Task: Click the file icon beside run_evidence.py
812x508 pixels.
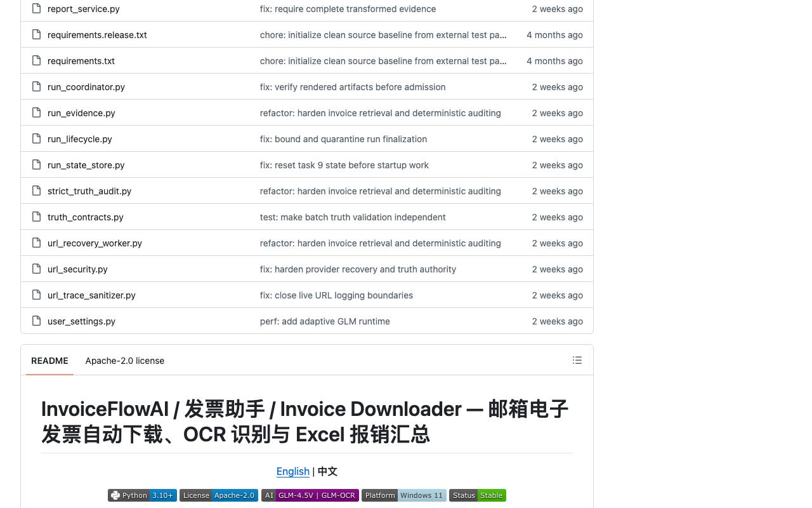Action: (x=36, y=113)
